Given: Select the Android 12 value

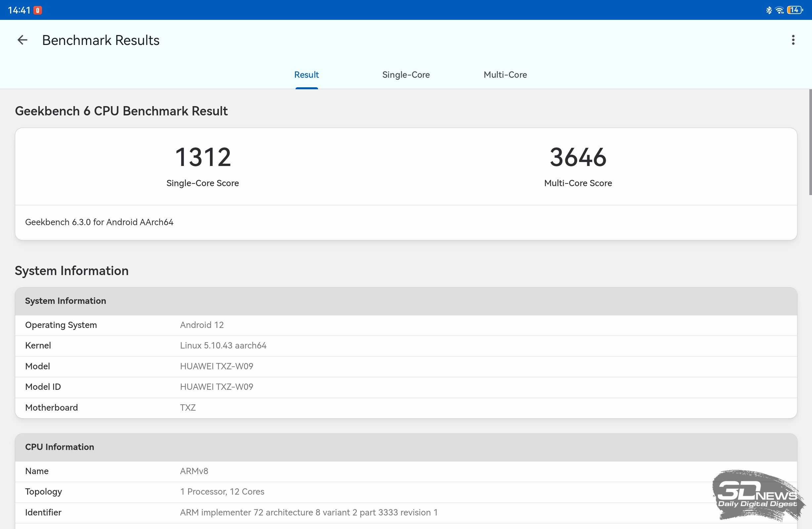Looking at the screenshot, I should [x=202, y=325].
